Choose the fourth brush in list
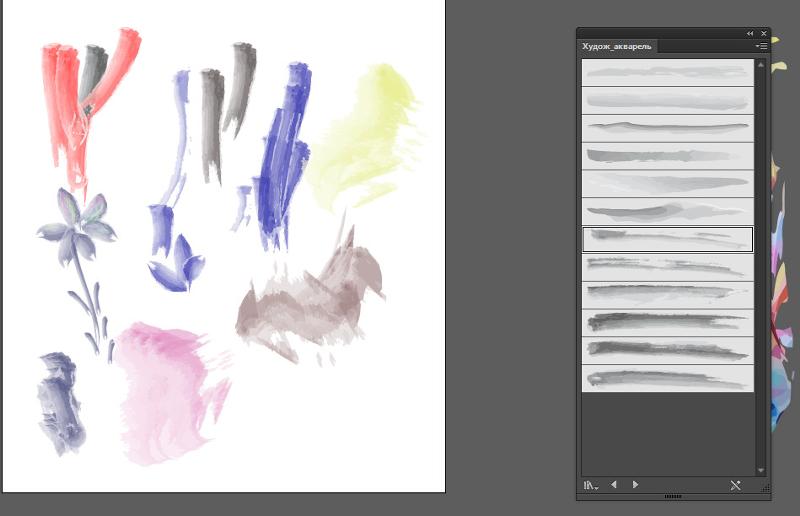 click(x=668, y=156)
